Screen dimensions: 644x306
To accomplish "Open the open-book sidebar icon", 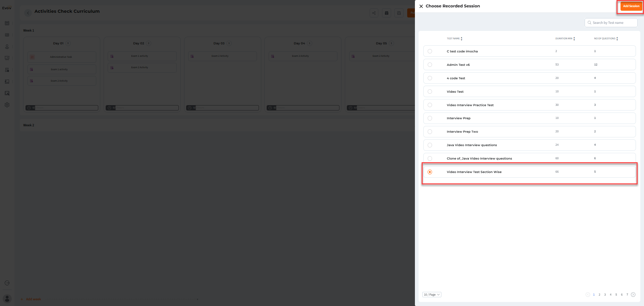I will click(x=7, y=35).
